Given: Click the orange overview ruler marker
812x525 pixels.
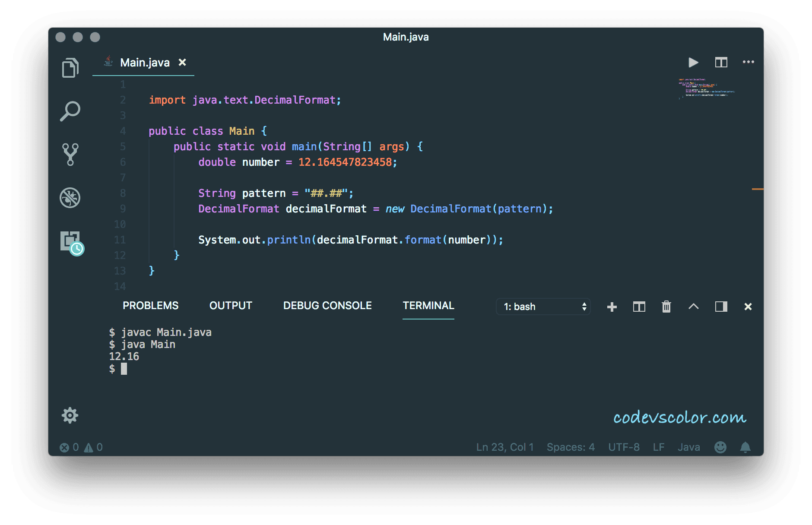Looking at the screenshot, I should coord(758,189).
